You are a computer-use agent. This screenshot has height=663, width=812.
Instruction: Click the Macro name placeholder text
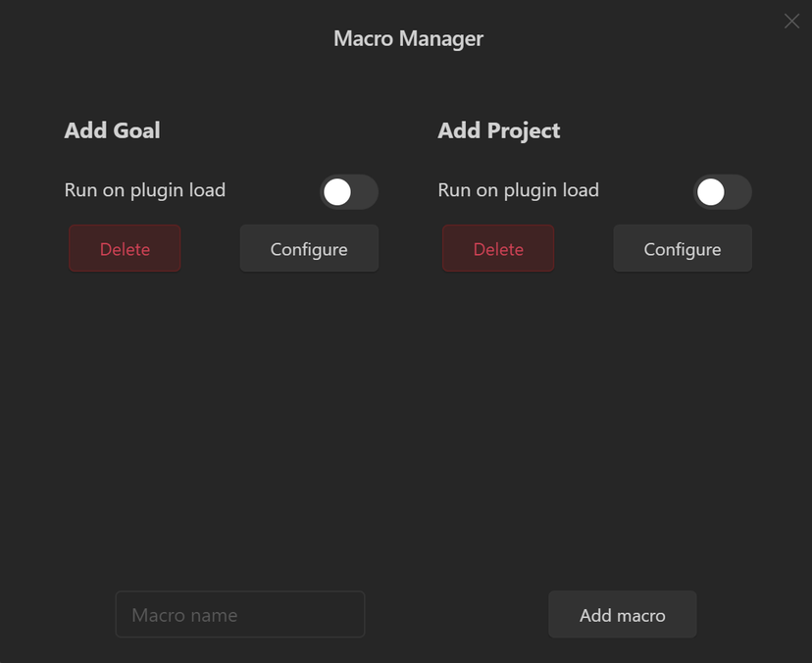click(x=184, y=615)
